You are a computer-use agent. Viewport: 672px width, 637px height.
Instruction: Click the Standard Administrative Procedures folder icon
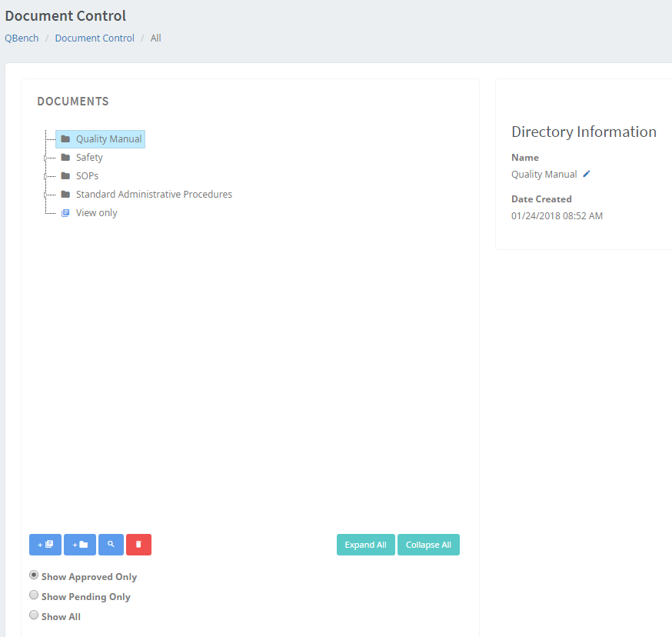coord(65,194)
